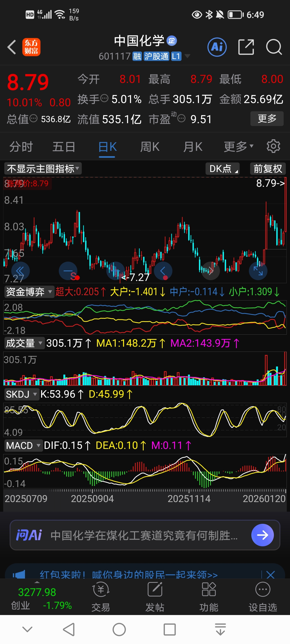Open the 资金博弈 indicator dropdown
290x644 pixels.
(x=29, y=292)
